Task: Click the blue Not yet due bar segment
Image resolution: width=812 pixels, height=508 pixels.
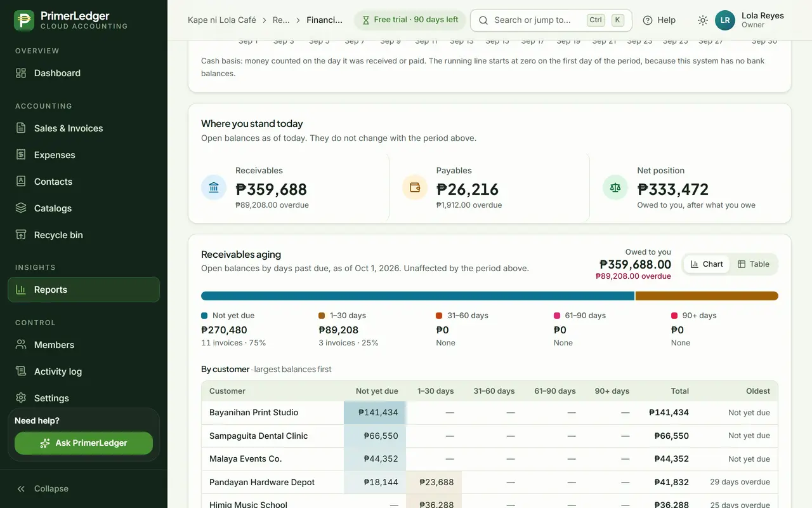Action: 417,296
